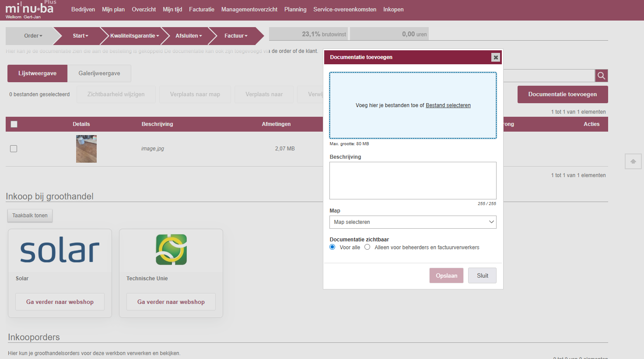Click the search magnifier icon
Viewport: 644px width, 359px height.
(x=601, y=76)
